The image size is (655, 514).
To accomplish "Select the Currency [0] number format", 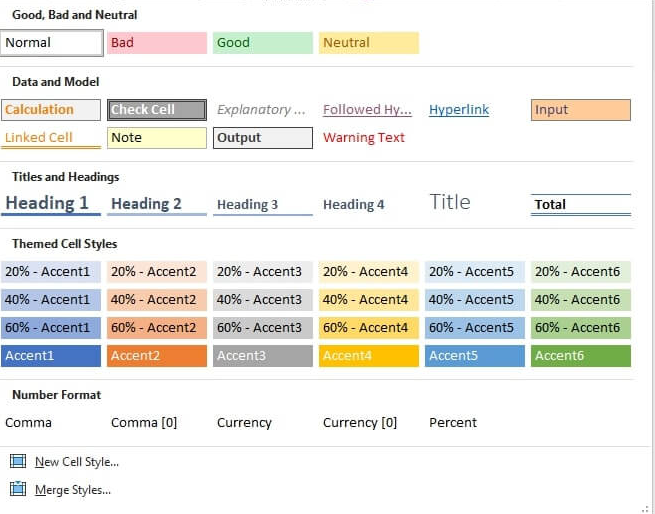I will pos(360,423).
